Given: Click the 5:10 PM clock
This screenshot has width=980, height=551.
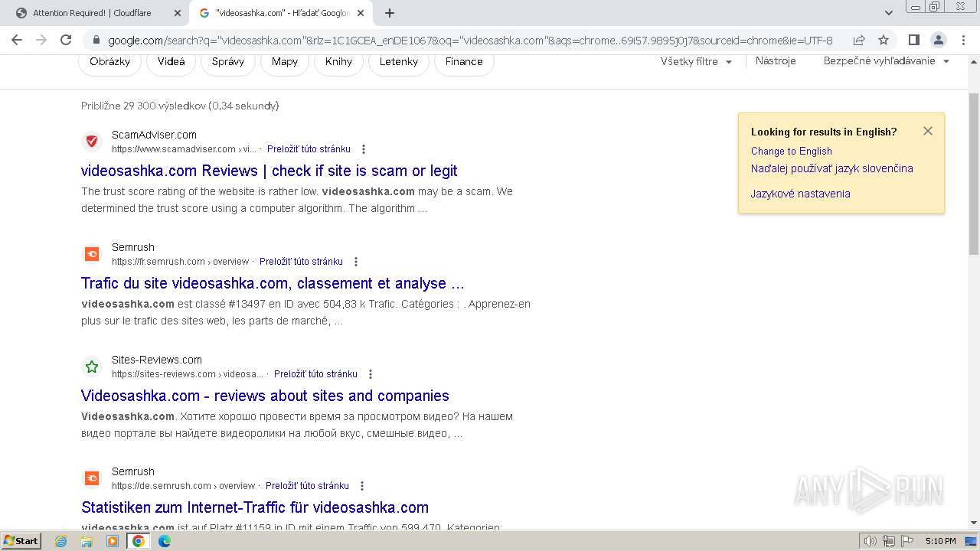Looking at the screenshot, I should (x=940, y=541).
